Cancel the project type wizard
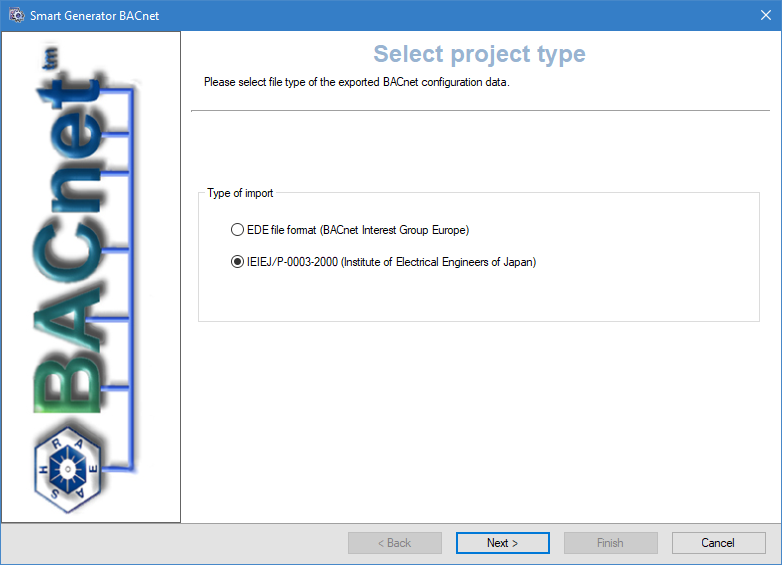 (718, 543)
